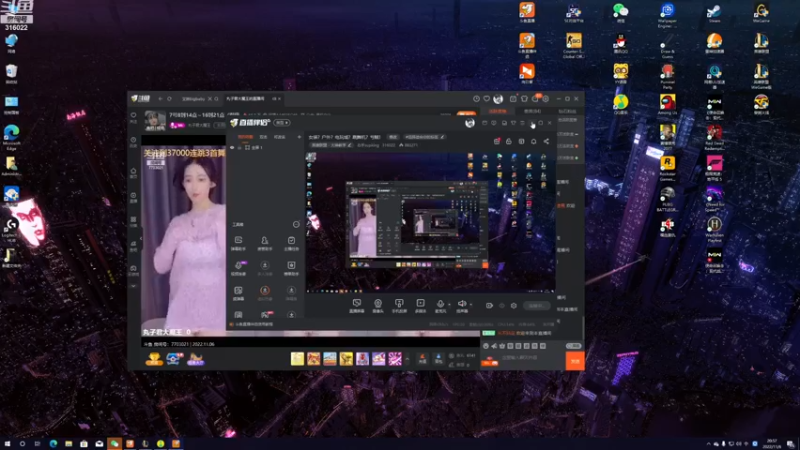Open the Red Dead Redemption desktop shortcut

714,137
